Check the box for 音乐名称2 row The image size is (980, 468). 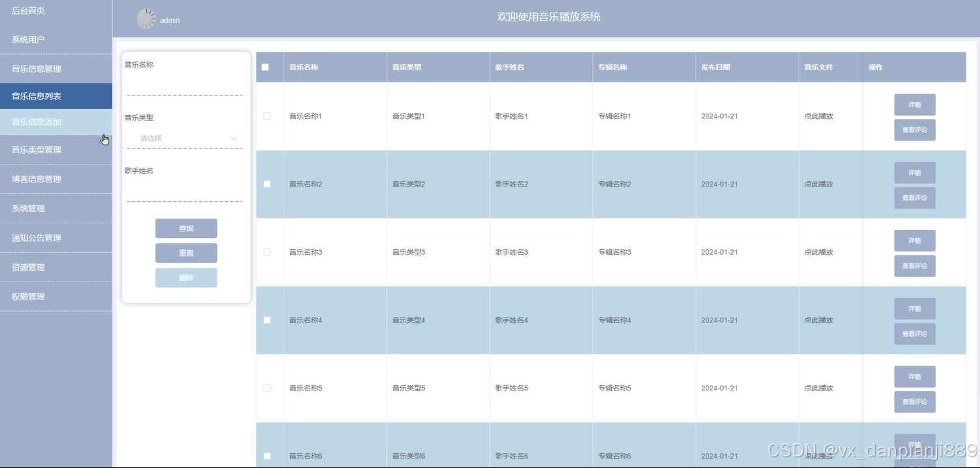point(267,184)
